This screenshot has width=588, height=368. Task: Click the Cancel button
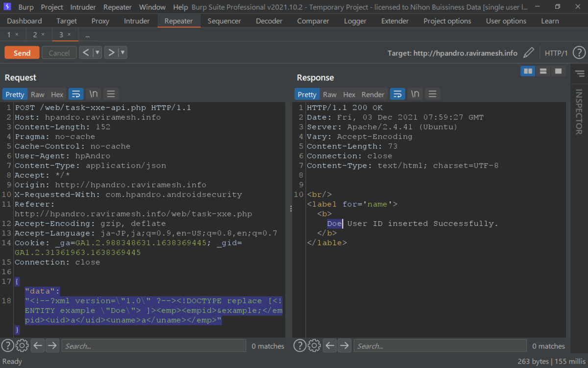click(59, 53)
